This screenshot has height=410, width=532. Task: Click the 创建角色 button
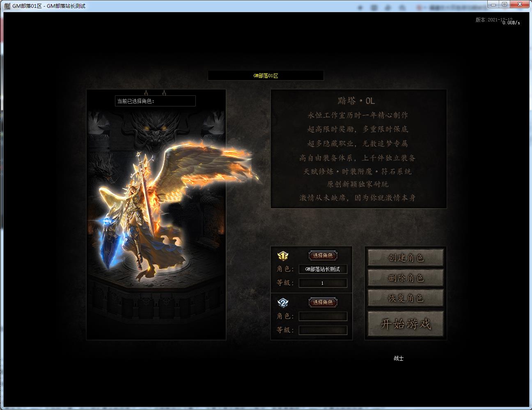[406, 258]
